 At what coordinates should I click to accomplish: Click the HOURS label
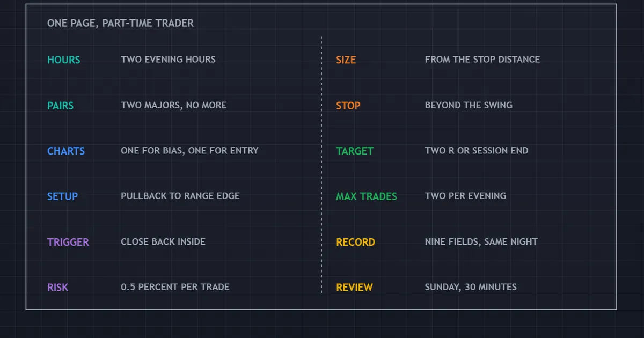tap(63, 60)
